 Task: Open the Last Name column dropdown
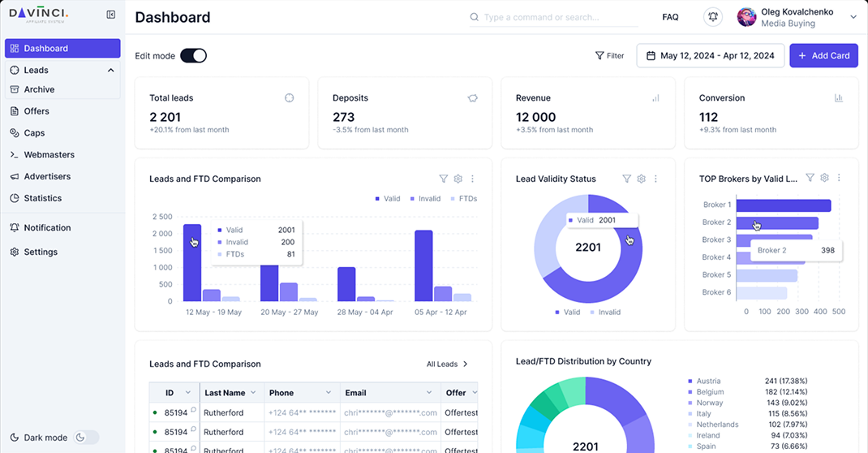click(x=253, y=393)
